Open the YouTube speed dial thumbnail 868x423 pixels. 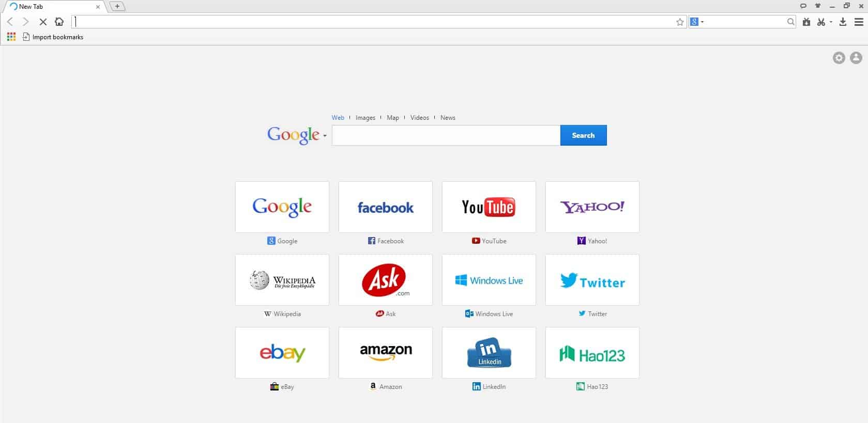(x=489, y=207)
